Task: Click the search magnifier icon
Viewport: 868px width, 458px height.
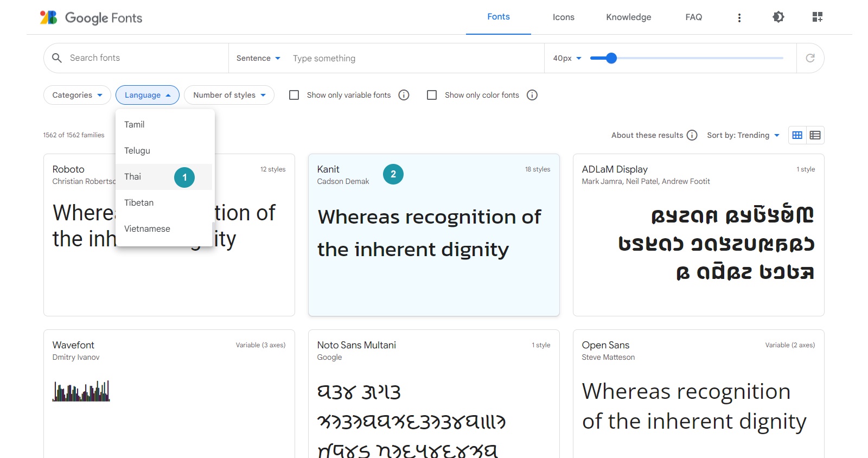Action: pos(56,58)
